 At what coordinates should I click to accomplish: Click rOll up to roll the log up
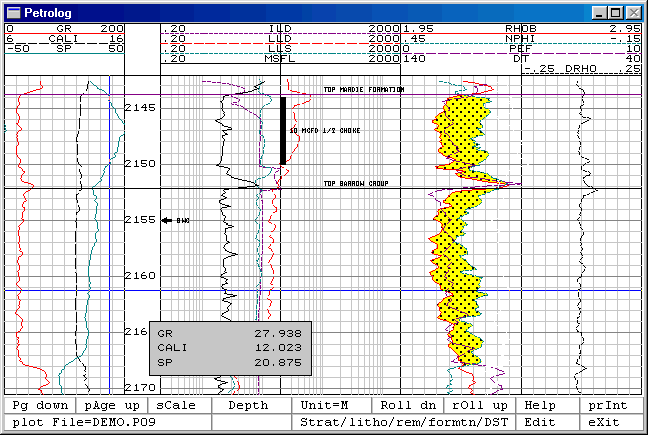pos(480,405)
